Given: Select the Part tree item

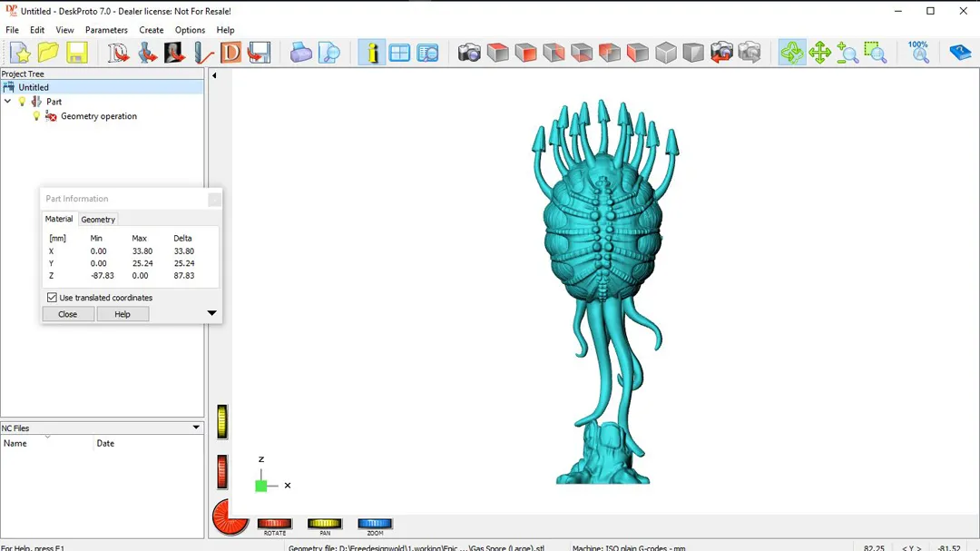Looking at the screenshot, I should pyautogui.click(x=54, y=102).
